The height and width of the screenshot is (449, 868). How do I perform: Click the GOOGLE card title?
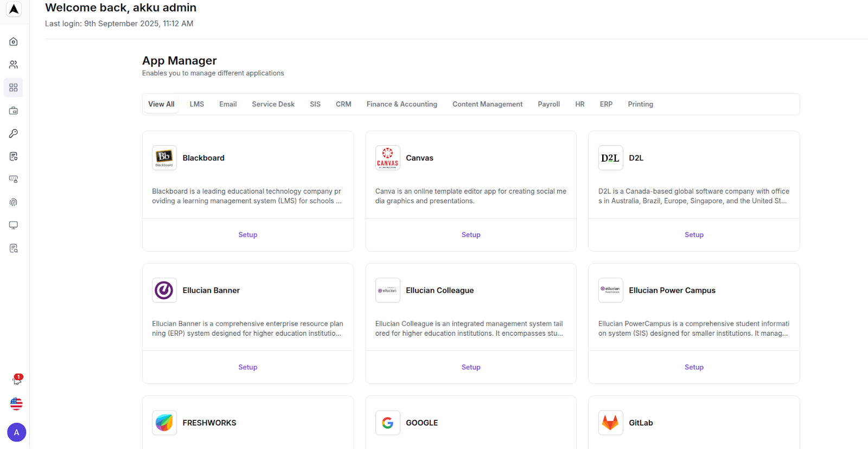pos(422,422)
